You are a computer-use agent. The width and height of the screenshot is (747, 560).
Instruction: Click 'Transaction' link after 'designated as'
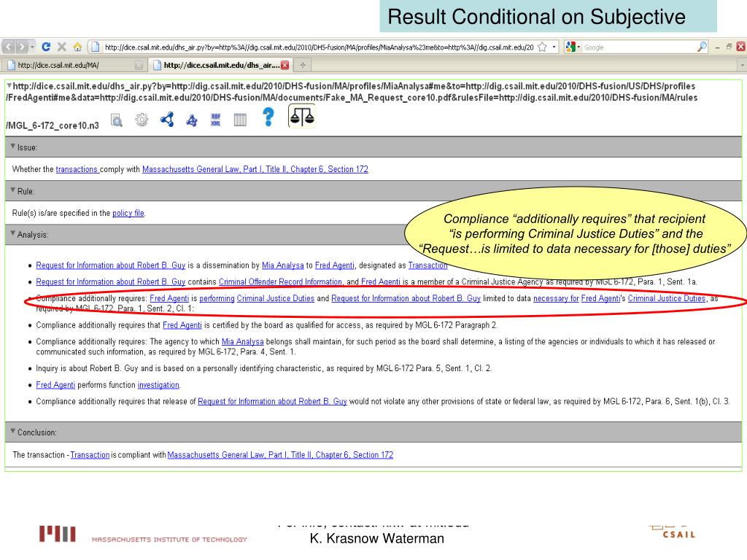427,265
